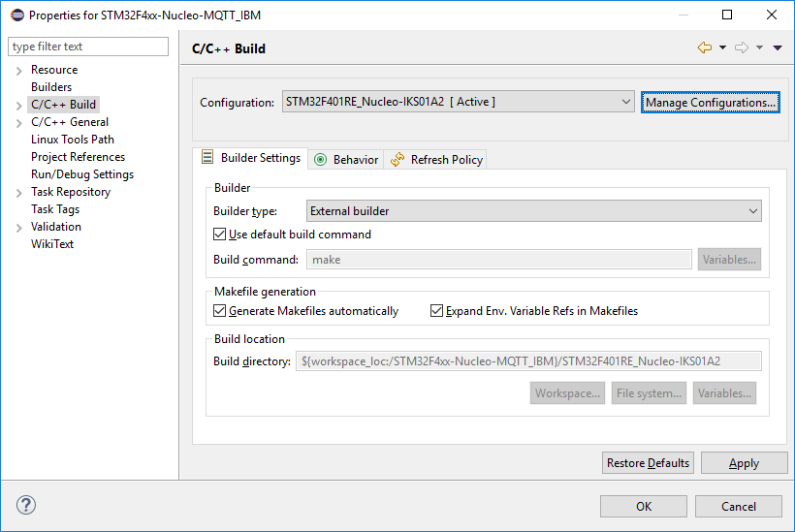Click the Build command make field

click(x=499, y=260)
